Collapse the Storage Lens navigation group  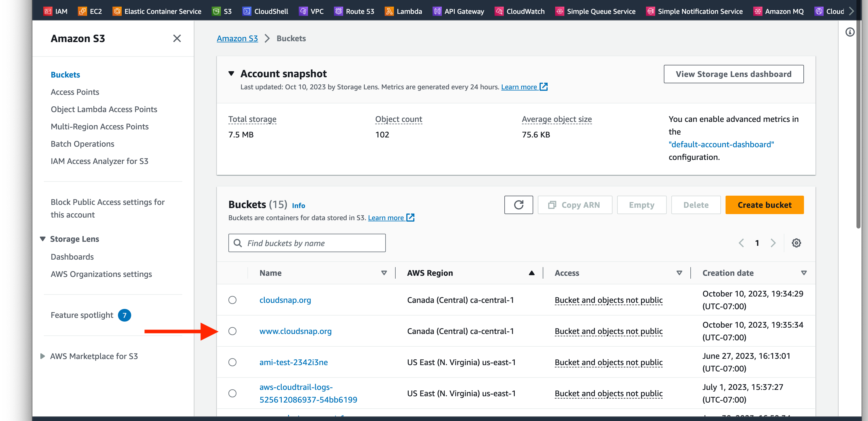43,239
